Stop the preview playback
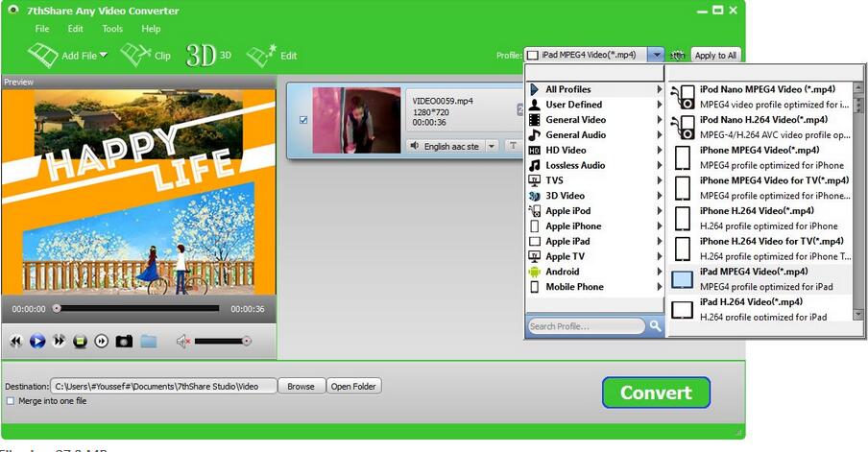Screen dimensions: 868x452 pyautogui.click(x=81, y=342)
